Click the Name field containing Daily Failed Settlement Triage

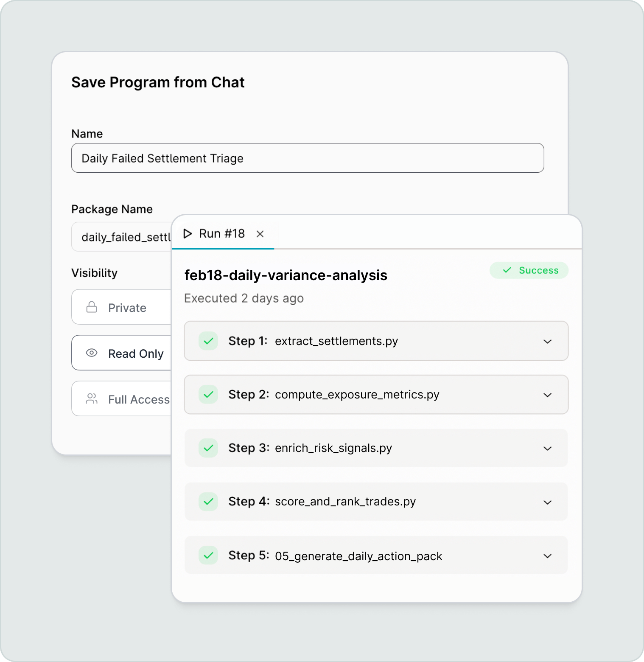308,158
